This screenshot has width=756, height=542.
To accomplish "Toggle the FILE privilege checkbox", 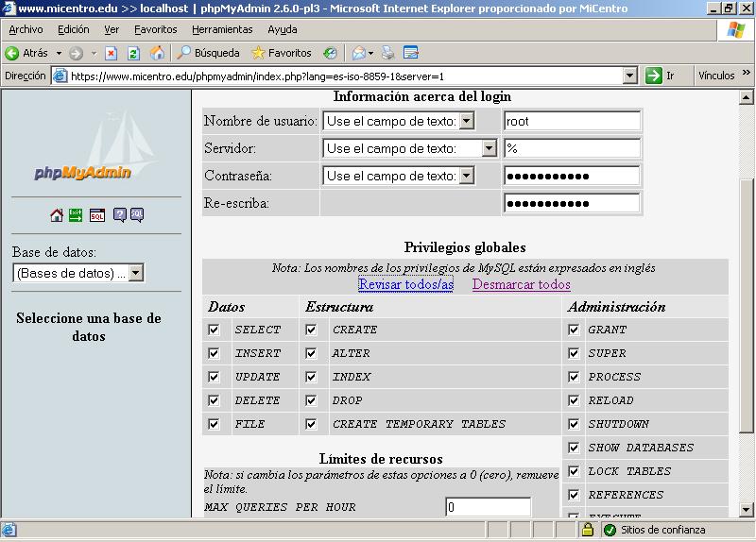I will click(x=214, y=424).
